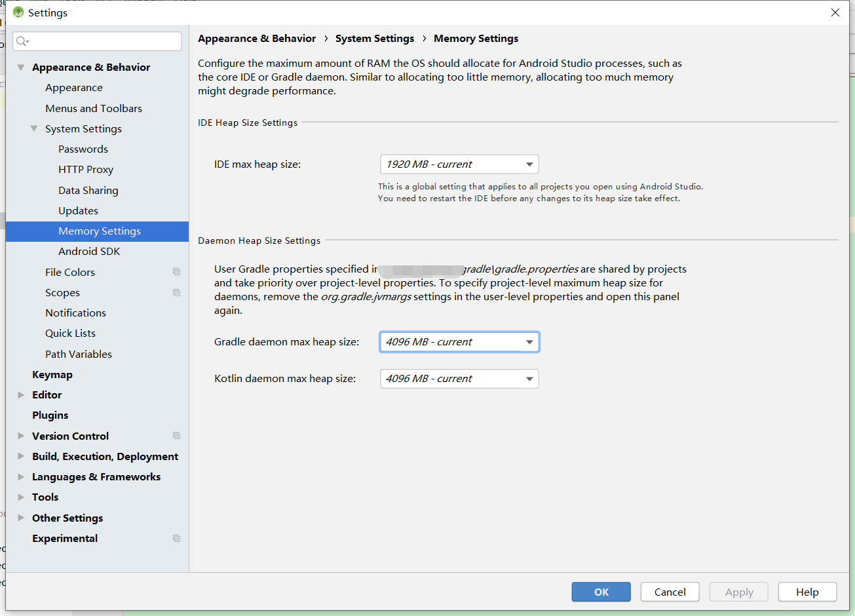
Task: Open File Colors settings page
Action: point(70,272)
